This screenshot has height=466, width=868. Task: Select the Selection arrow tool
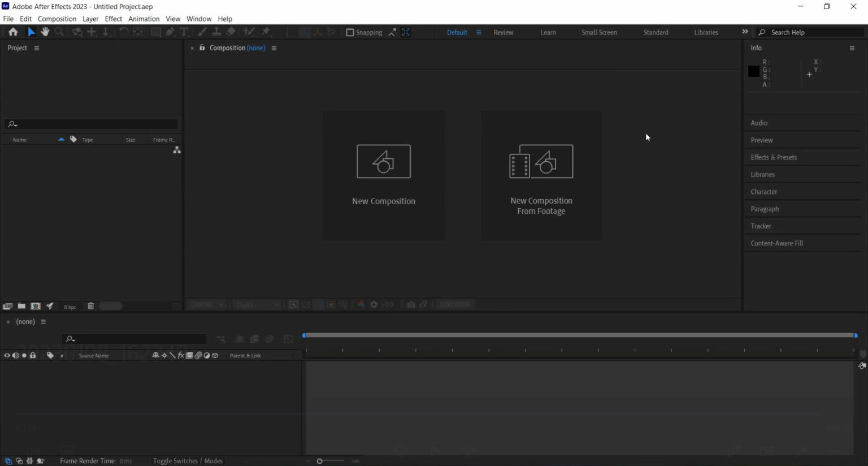click(31, 32)
